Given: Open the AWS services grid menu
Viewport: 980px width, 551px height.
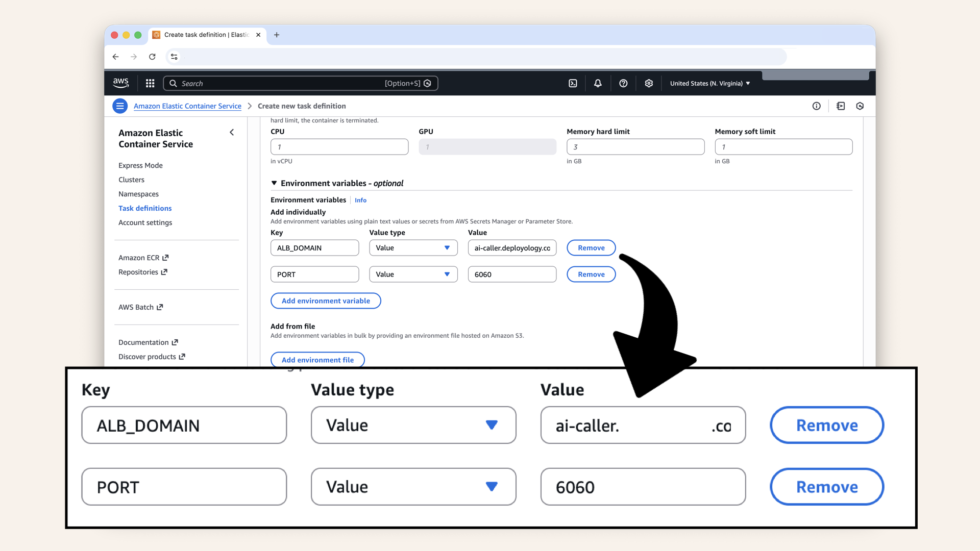Looking at the screenshot, I should click(x=150, y=83).
